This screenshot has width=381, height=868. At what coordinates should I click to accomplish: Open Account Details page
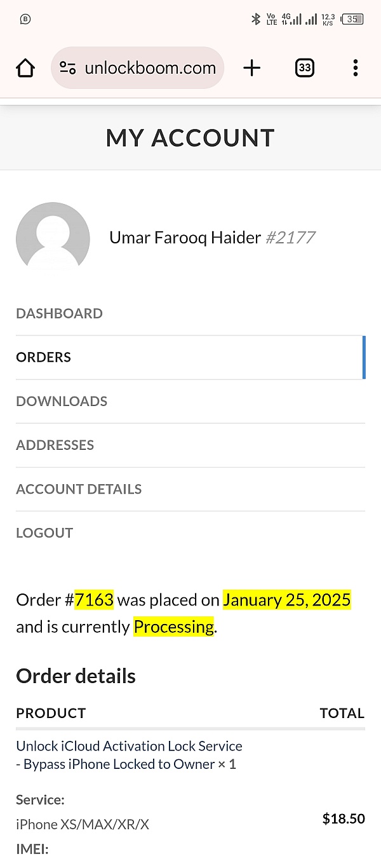79,489
